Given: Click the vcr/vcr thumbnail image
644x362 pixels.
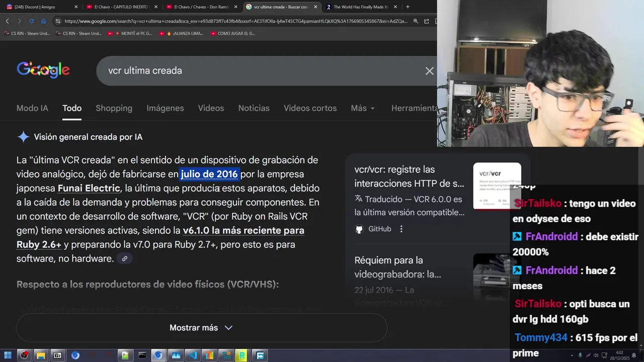Looking at the screenshot, I should 497,186.
